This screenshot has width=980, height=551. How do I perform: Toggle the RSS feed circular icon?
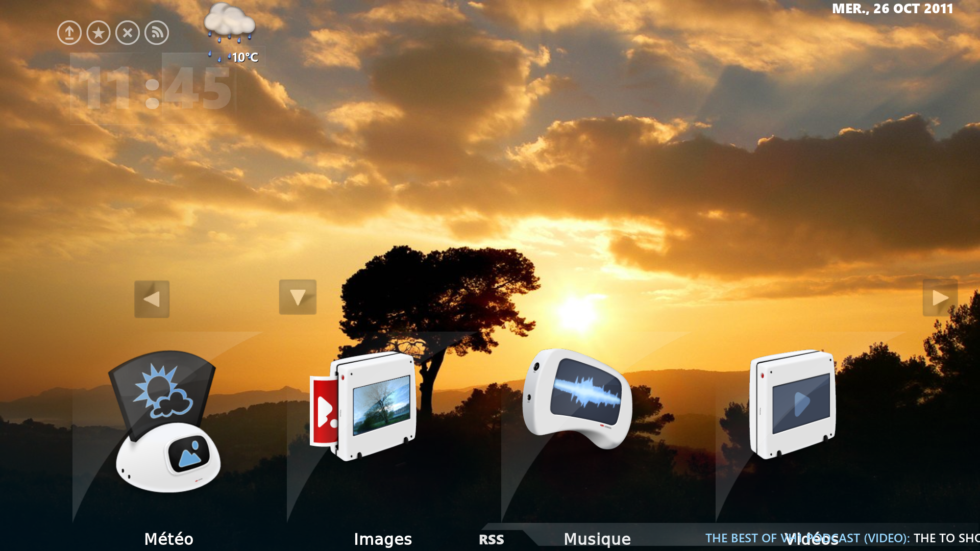[157, 33]
